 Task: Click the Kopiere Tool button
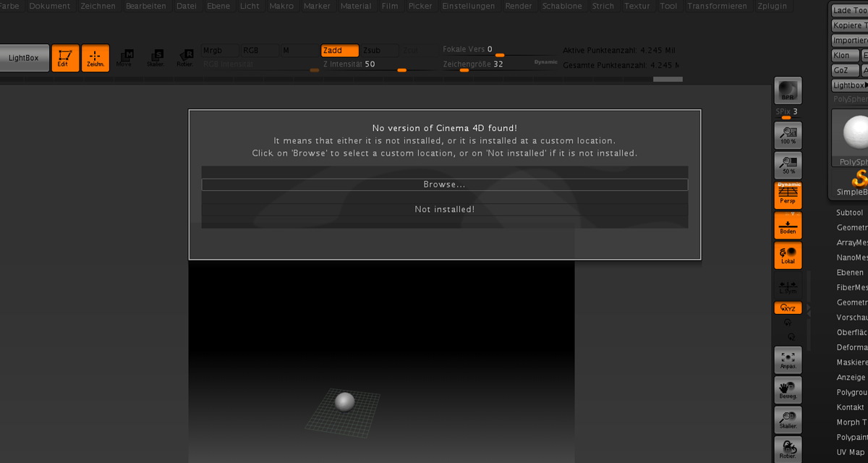(x=849, y=25)
